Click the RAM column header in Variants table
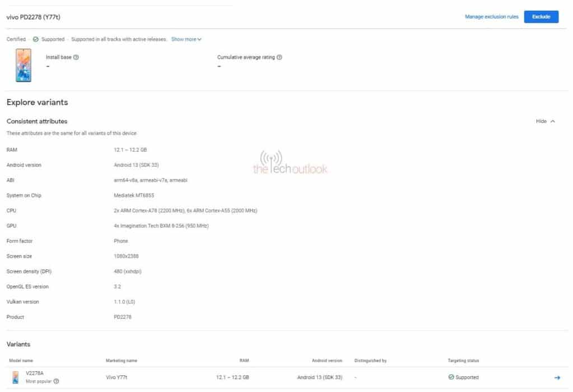Viewport: 573px width, 392px height. 244,361
